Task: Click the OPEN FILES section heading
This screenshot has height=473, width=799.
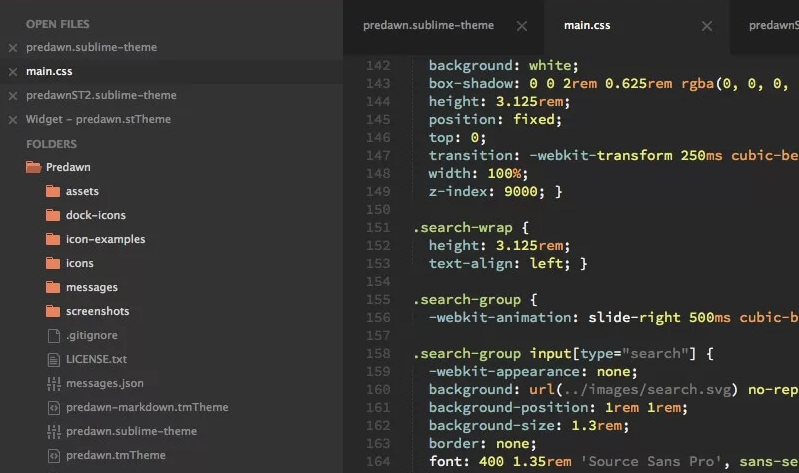Action: pos(58,24)
